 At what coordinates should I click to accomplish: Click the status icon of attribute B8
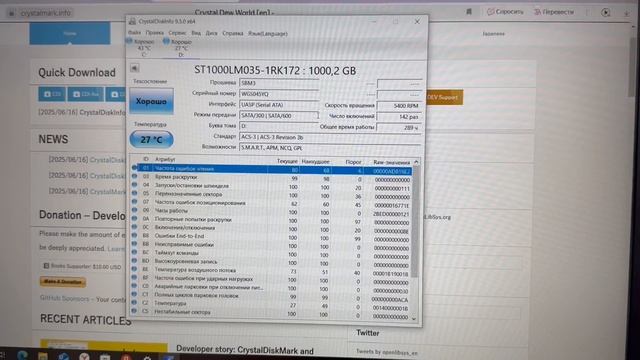(x=134, y=236)
